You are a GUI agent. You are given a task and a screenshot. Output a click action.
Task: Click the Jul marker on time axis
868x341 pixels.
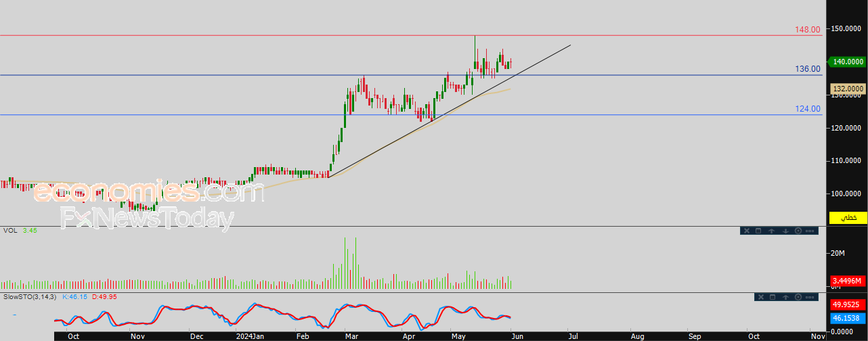[573, 336]
